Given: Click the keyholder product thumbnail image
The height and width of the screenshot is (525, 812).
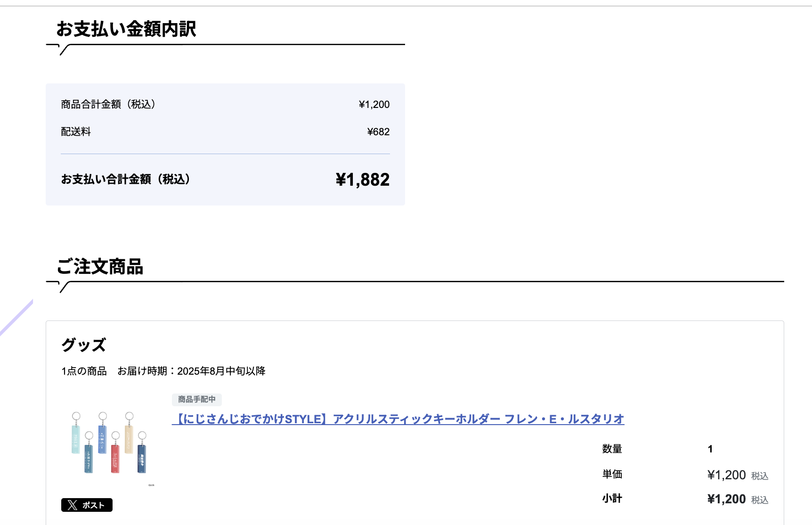Looking at the screenshot, I should click(x=109, y=443).
